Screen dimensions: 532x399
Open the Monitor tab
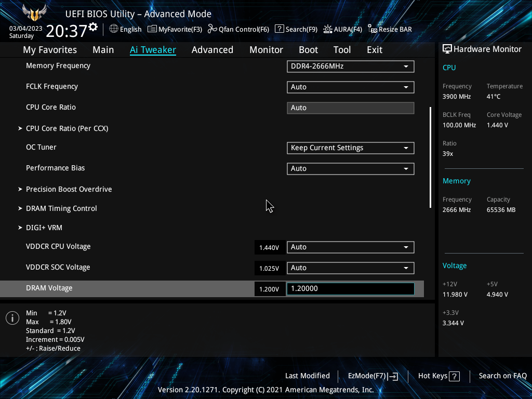pyautogui.click(x=266, y=50)
